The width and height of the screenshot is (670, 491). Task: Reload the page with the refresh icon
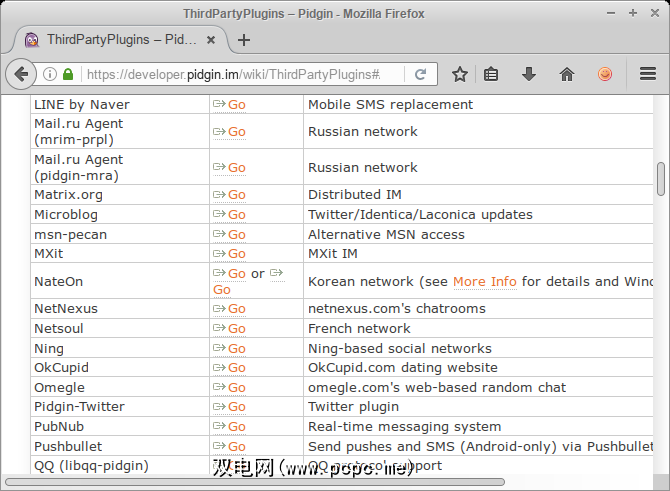(x=421, y=74)
